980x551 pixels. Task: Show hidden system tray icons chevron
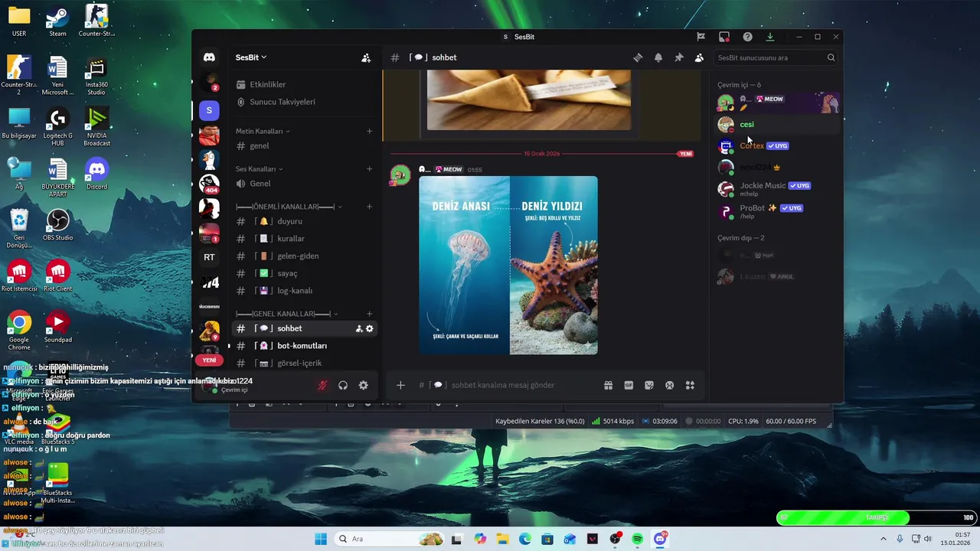tap(884, 539)
